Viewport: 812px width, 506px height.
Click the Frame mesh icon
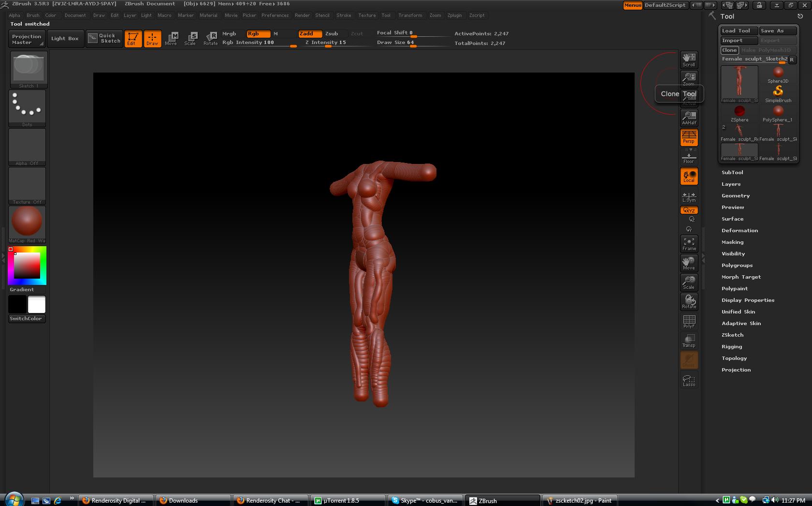coord(689,244)
